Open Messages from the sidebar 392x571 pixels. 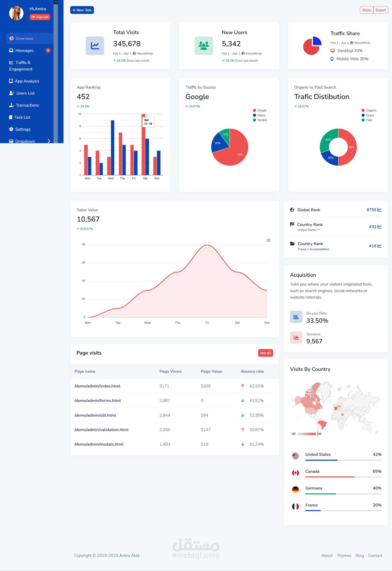(x=24, y=50)
